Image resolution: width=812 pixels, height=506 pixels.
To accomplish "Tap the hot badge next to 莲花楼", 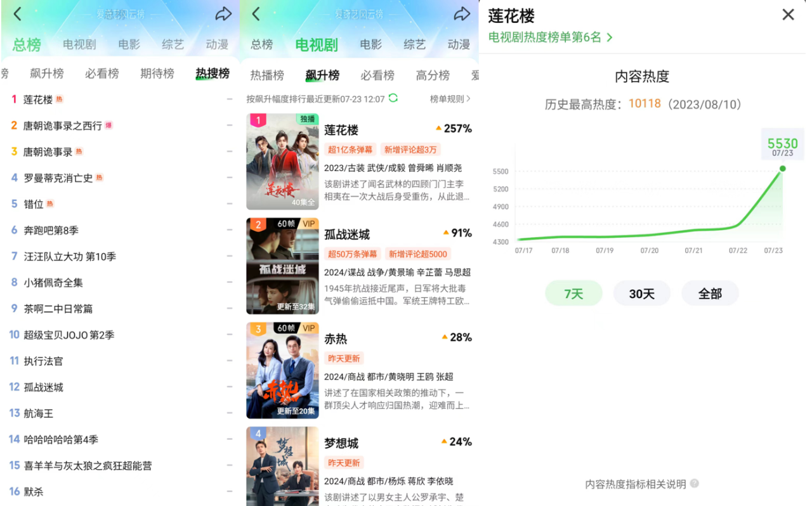I will point(60,100).
